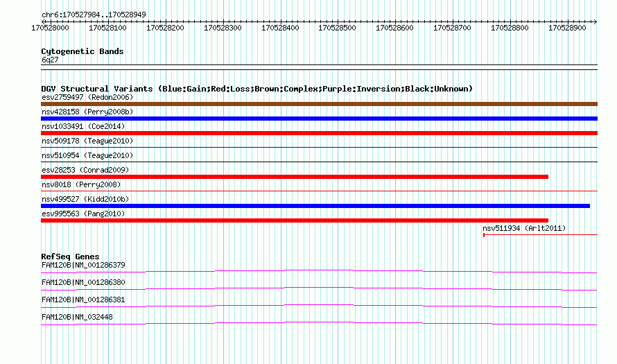This screenshot has width=617, height=364.
Task: Click the nsv511934 (Arlt2011) label
Action: click(x=524, y=228)
